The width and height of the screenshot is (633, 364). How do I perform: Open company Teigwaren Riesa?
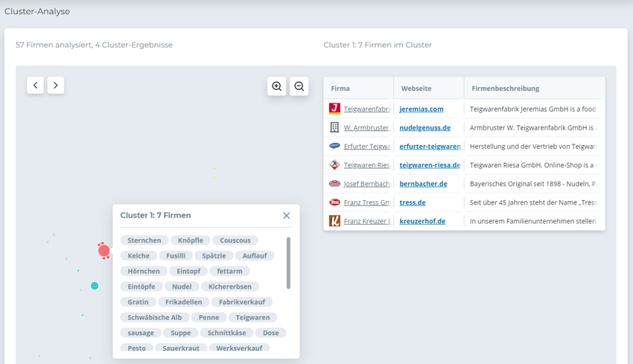click(x=367, y=165)
